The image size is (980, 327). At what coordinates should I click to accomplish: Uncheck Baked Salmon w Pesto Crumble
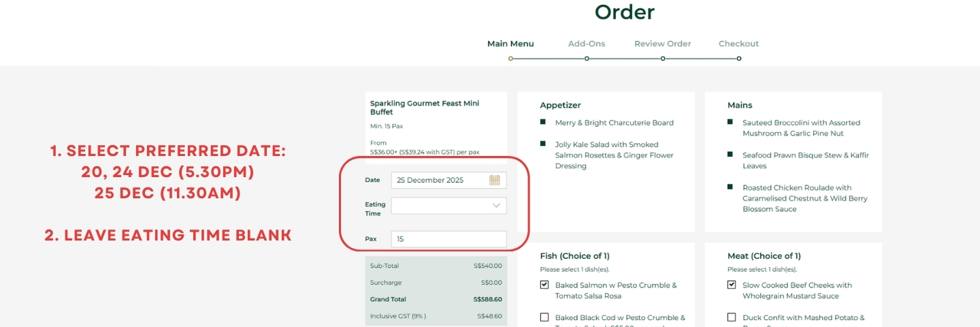[544, 285]
